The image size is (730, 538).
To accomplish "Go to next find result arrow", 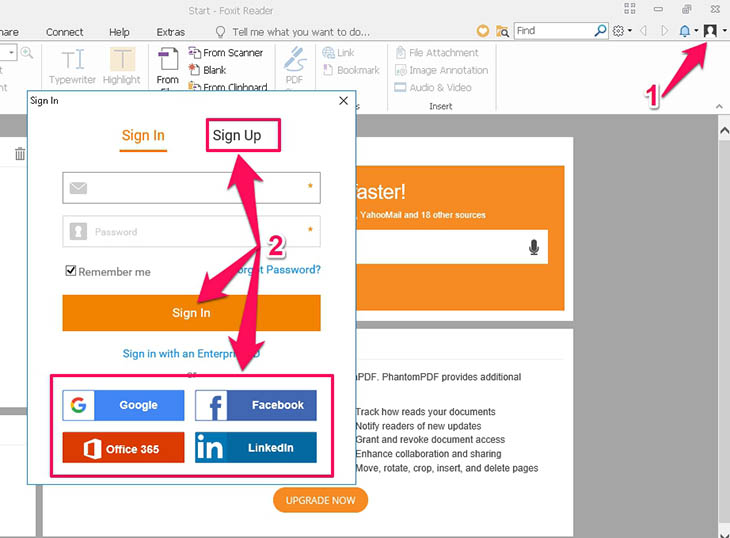I will (664, 31).
